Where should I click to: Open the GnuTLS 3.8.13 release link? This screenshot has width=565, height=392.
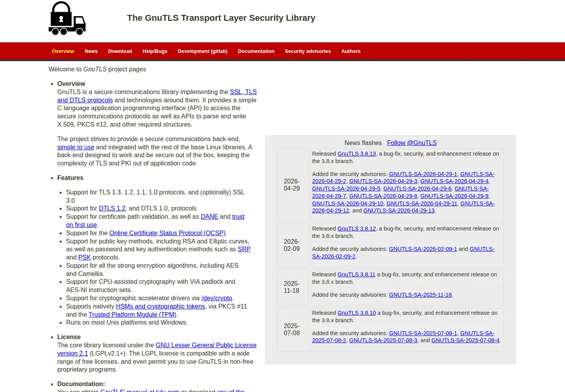[x=357, y=154]
